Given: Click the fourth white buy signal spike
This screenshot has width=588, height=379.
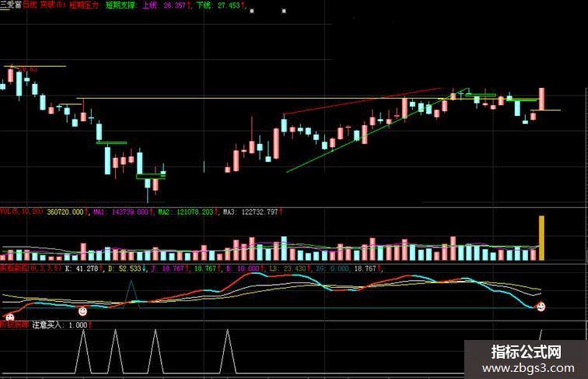Looking at the screenshot, I should tap(228, 352).
